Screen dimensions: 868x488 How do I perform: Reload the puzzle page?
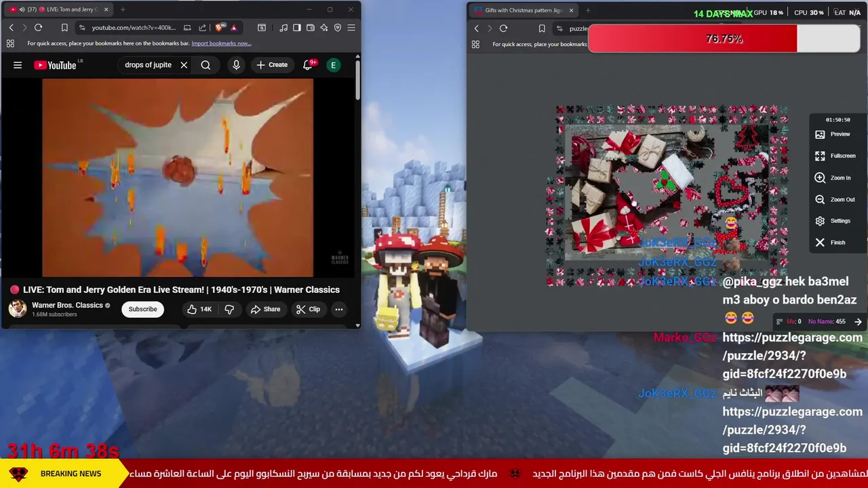[x=503, y=28]
